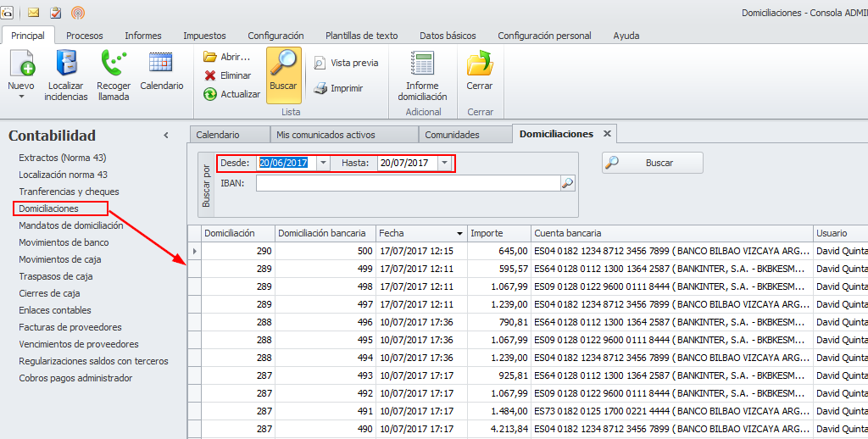The height and width of the screenshot is (439, 868).
Task: Open Movimientos de banco in sidebar
Action: pyautogui.click(x=64, y=242)
